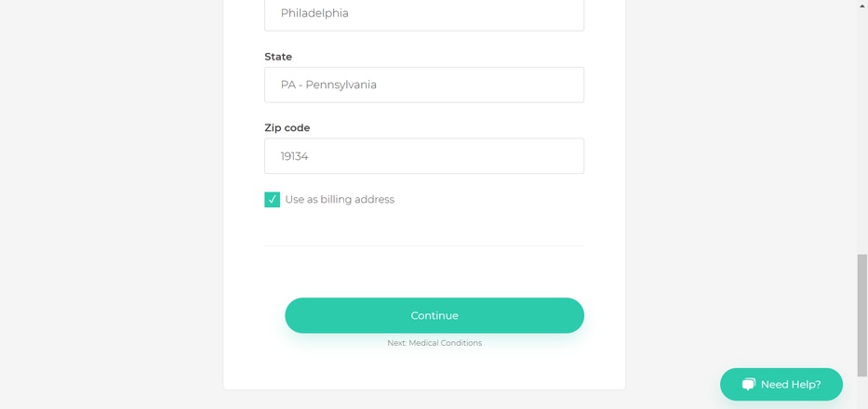Click the scrollbar up arrow at top
This screenshot has width=868, height=409.
coord(862,5)
